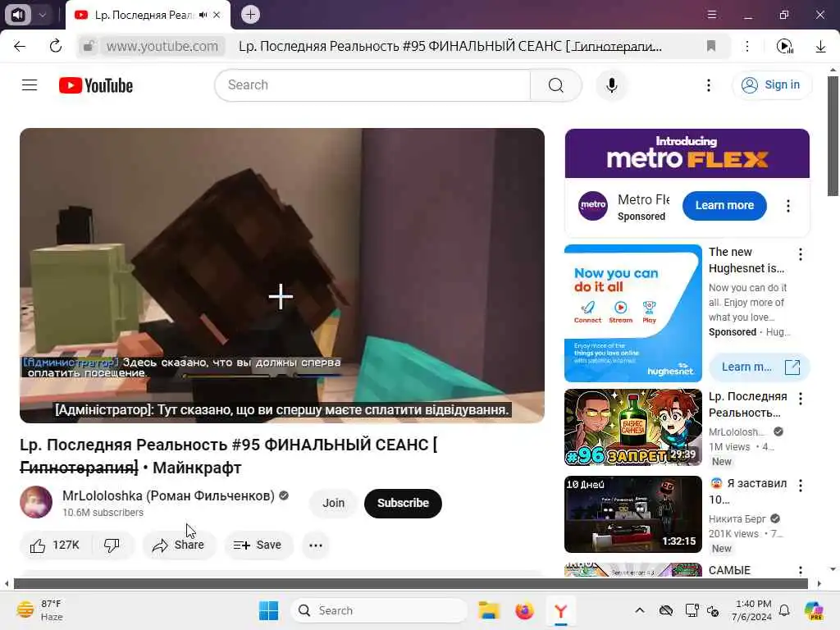Focus the YouTube search input field
Screen dimensions: 840x630
pos(373,85)
